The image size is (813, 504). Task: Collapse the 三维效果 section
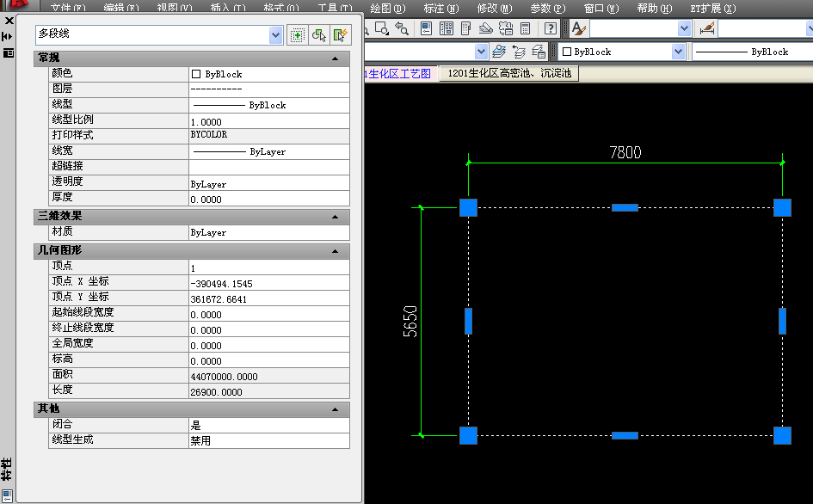coord(335,217)
